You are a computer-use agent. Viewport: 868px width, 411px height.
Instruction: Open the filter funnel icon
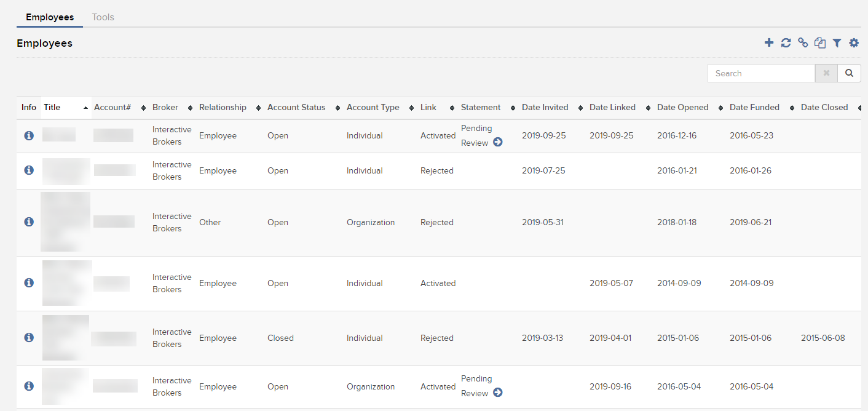pyautogui.click(x=837, y=42)
